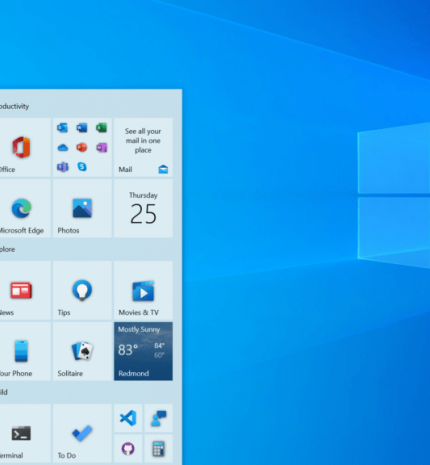Open PowerPoint from the Office apps folder

(82, 147)
